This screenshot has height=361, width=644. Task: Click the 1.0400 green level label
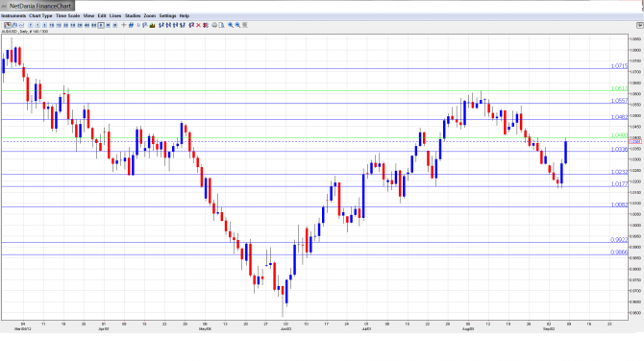(619, 135)
